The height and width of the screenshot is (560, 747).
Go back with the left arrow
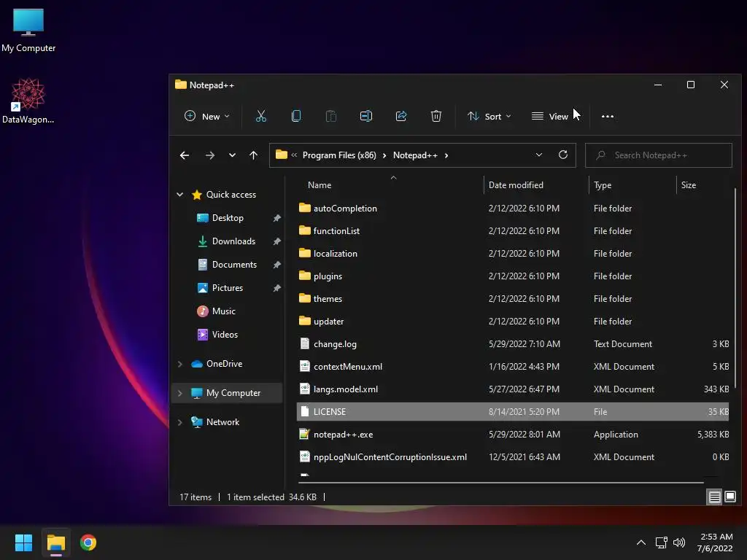click(x=185, y=155)
